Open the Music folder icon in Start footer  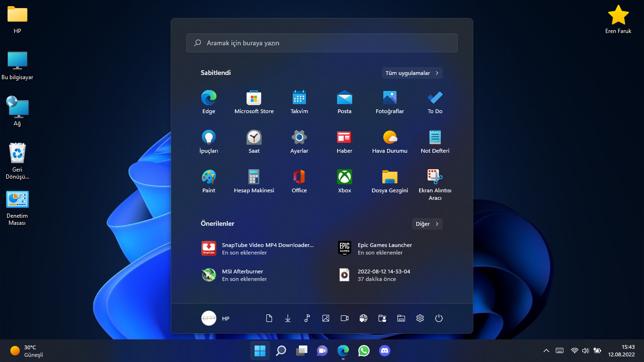tap(307, 318)
